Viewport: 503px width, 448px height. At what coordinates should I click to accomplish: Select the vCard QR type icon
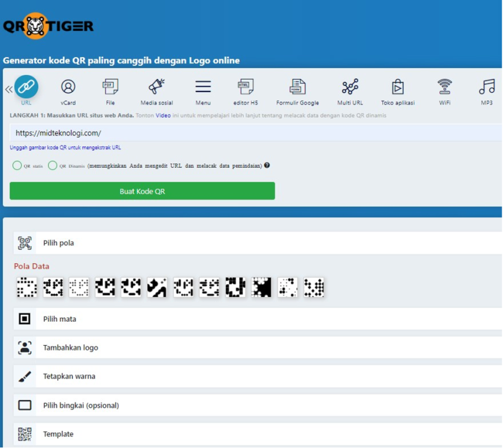pyautogui.click(x=68, y=87)
